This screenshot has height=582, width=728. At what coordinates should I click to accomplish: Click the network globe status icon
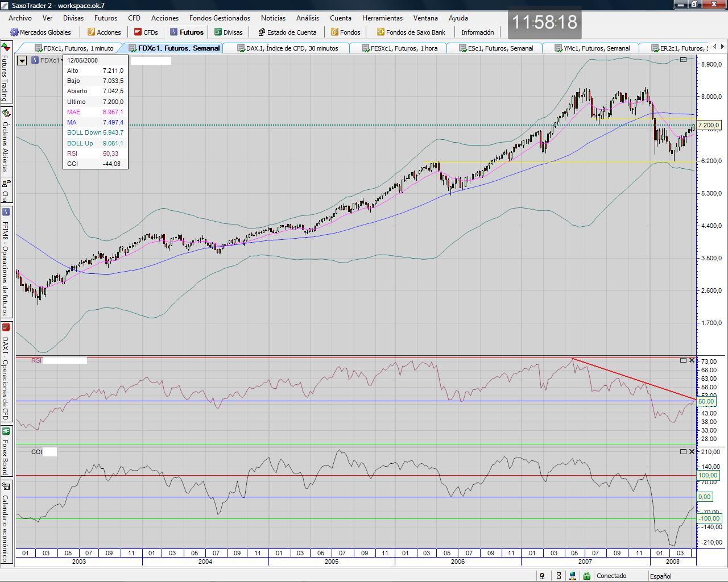573,576
